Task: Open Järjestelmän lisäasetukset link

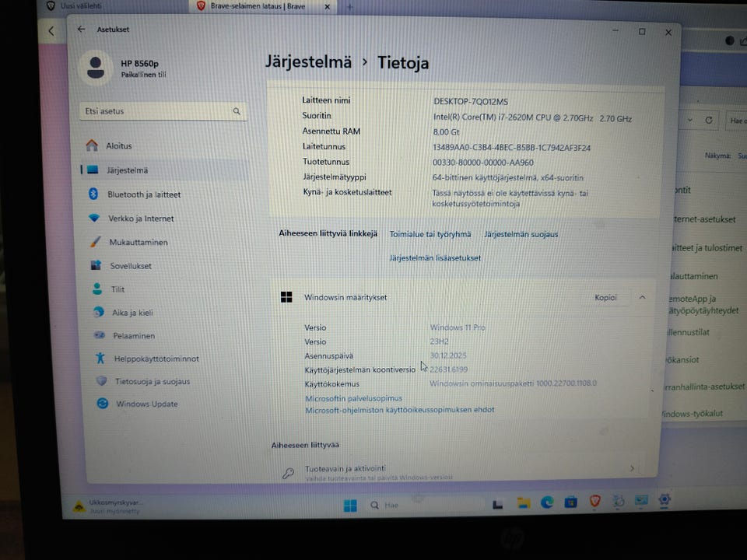Action: click(x=435, y=258)
